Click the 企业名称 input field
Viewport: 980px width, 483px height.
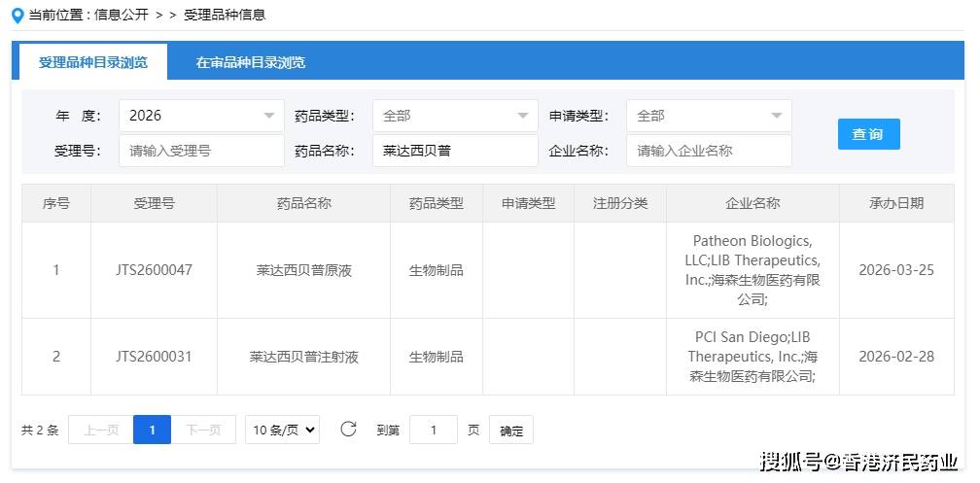(x=709, y=151)
